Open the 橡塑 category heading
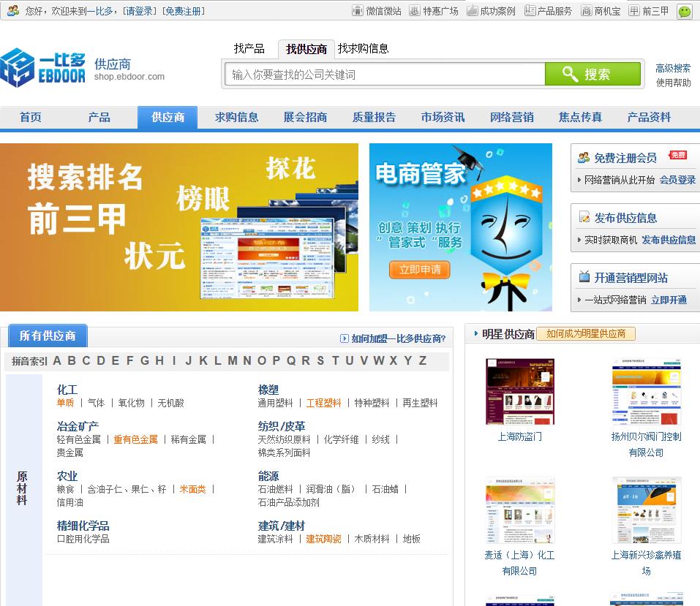Viewport: 700px width, 606px height. point(268,390)
